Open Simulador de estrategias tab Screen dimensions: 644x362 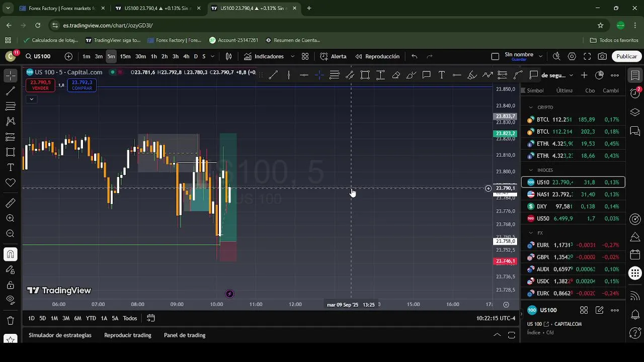click(x=60, y=335)
